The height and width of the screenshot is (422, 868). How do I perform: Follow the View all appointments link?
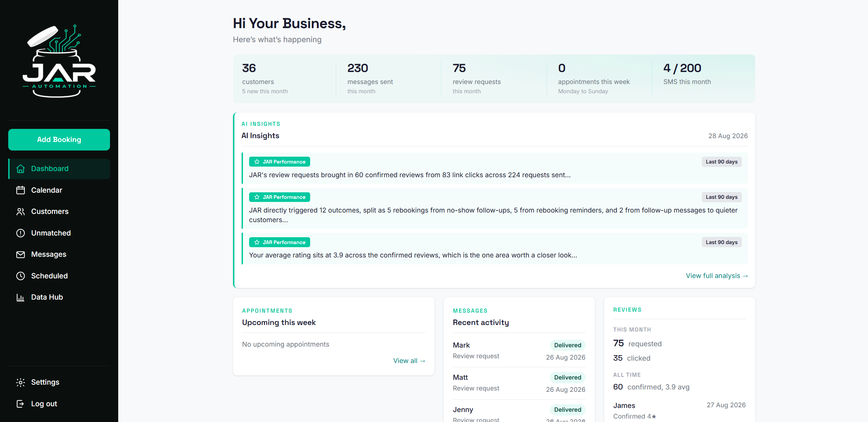(409, 361)
